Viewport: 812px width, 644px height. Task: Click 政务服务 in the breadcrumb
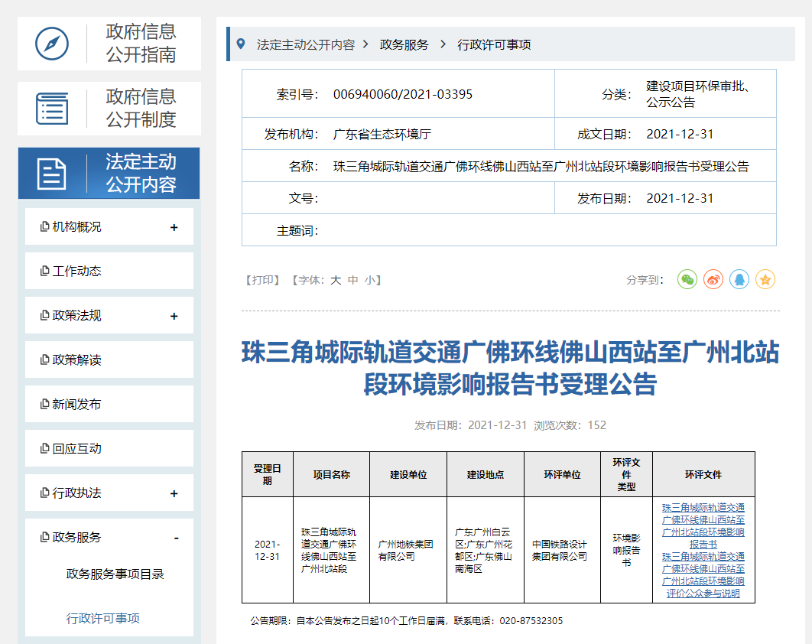(x=404, y=44)
